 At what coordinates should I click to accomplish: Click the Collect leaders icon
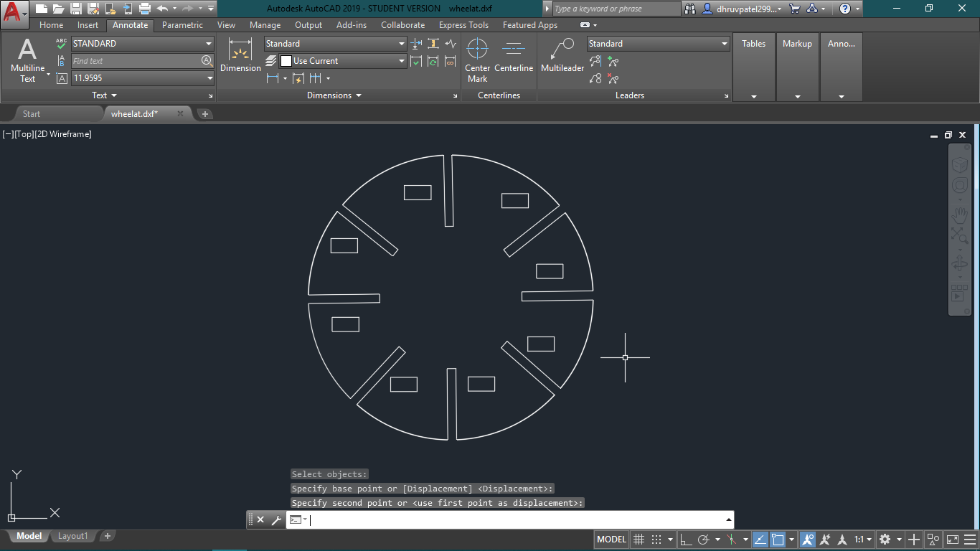(595, 79)
